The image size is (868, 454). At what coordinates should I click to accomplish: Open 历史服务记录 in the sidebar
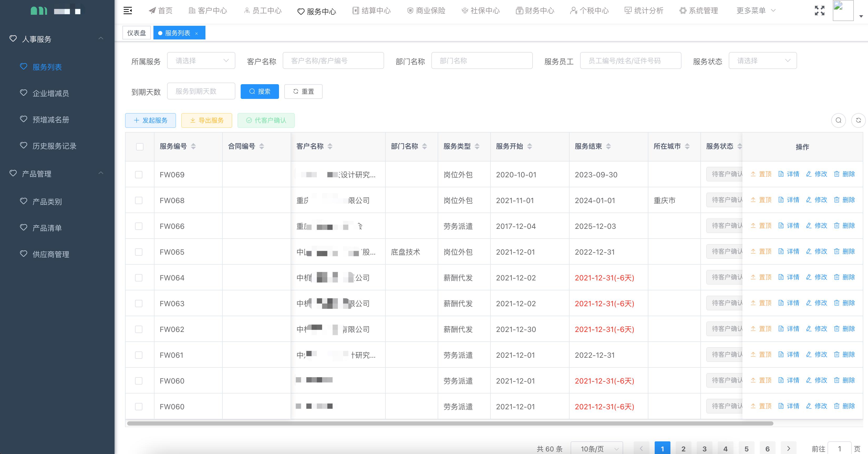[x=55, y=146]
